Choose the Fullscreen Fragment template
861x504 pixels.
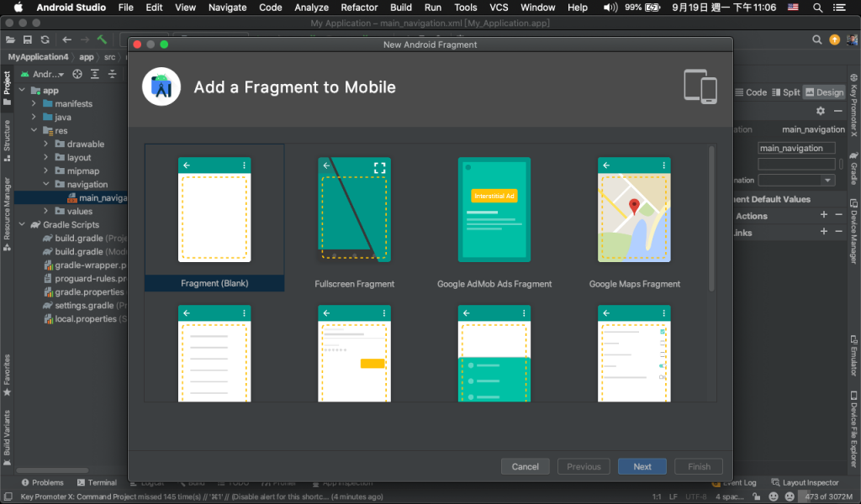tap(354, 218)
